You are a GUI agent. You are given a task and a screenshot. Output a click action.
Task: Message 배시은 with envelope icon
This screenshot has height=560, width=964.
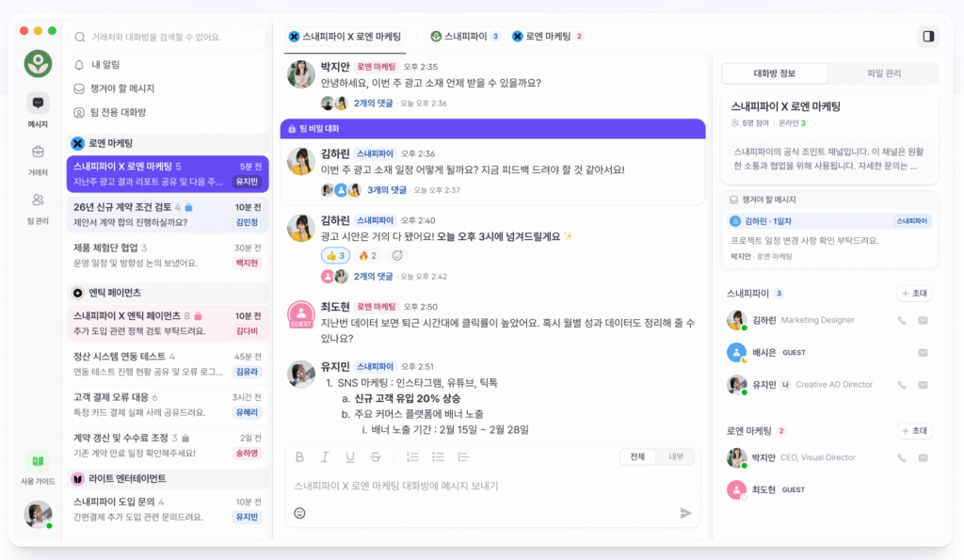(x=923, y=353)
